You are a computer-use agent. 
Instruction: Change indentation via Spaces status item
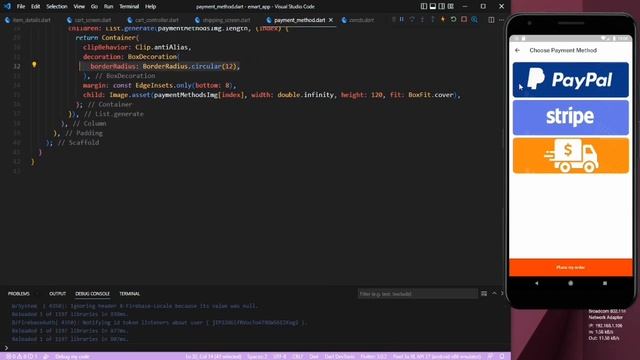(x=257, y=356)
